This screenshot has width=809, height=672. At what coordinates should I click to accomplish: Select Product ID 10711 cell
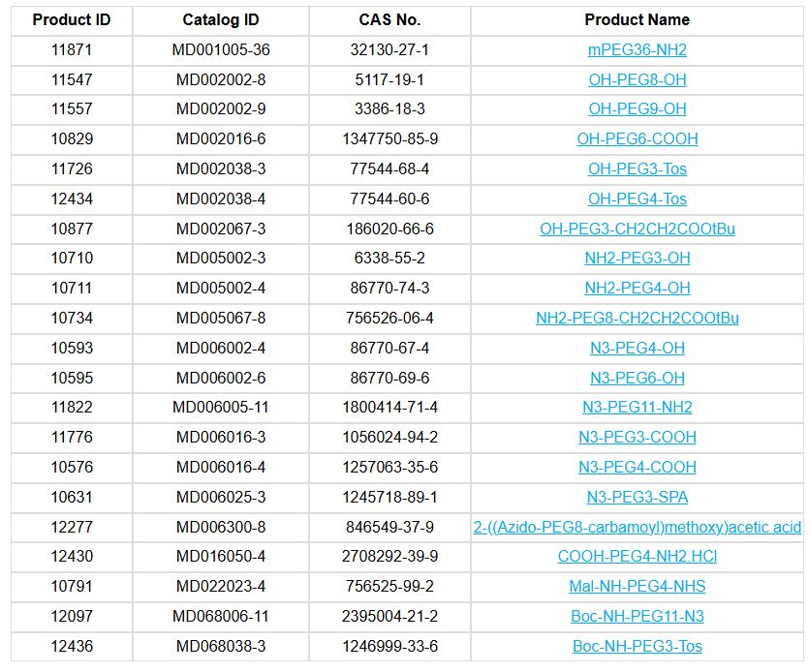click(72, 288)
